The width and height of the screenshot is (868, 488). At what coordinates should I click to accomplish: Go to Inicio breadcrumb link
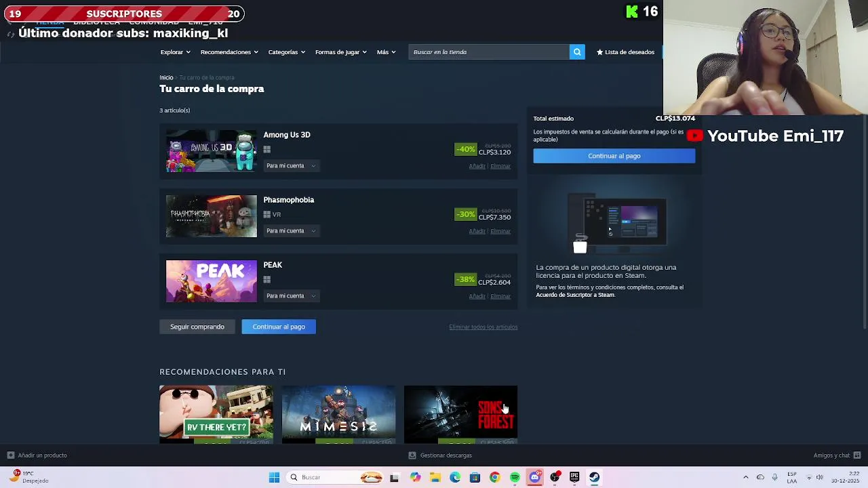coord(166,78)
